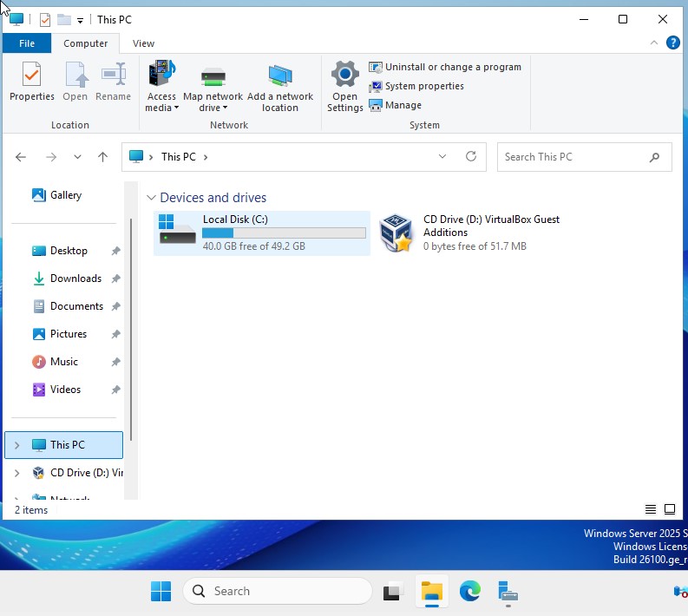The image size is (688, 616).
Task: Open the Access media dropdown
Action: point(161,102)
